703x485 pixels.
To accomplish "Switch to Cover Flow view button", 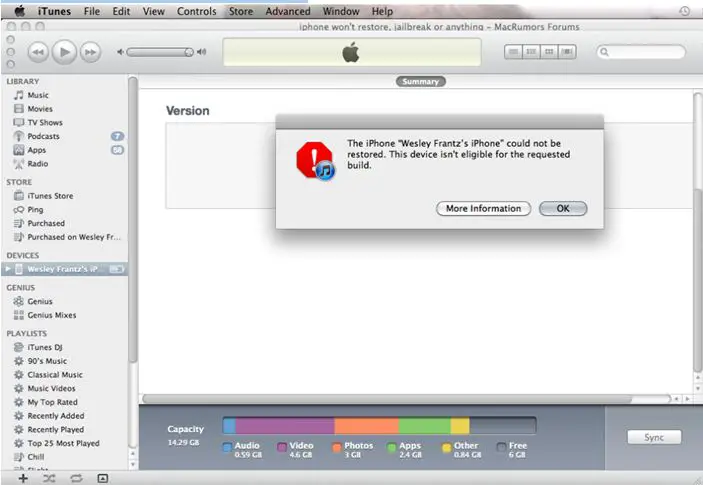I will click(567, 52).
